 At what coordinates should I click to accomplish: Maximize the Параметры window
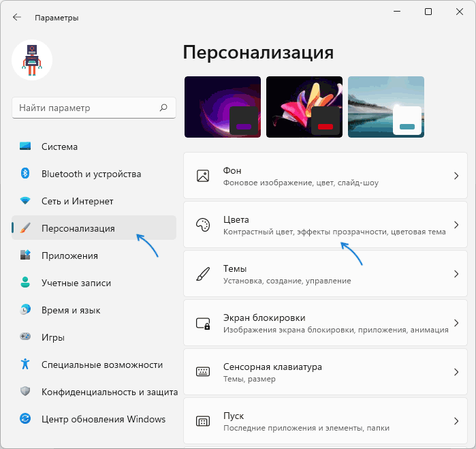(x=428, y=12)
